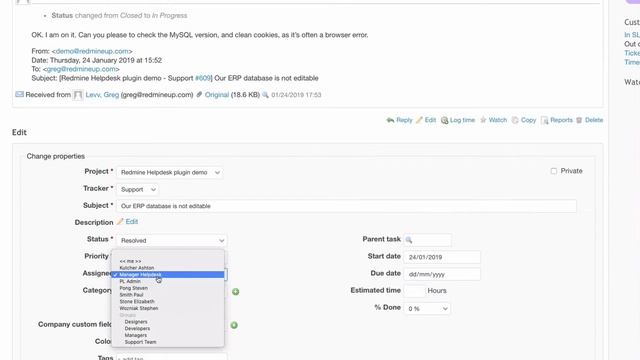Open the Status dropdown showing Resolved
640x360 pixels.
click(x=171, y=240)
